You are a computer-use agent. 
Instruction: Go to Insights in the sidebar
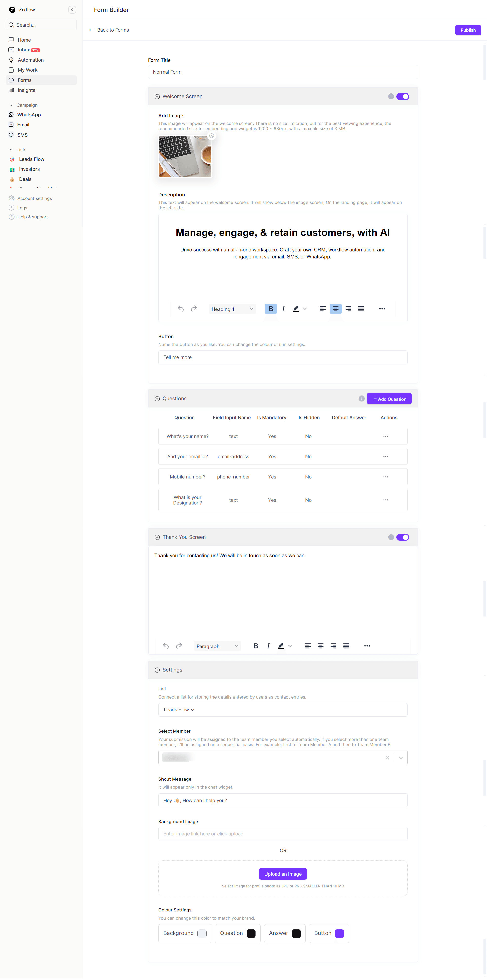[x=26, y=90]
